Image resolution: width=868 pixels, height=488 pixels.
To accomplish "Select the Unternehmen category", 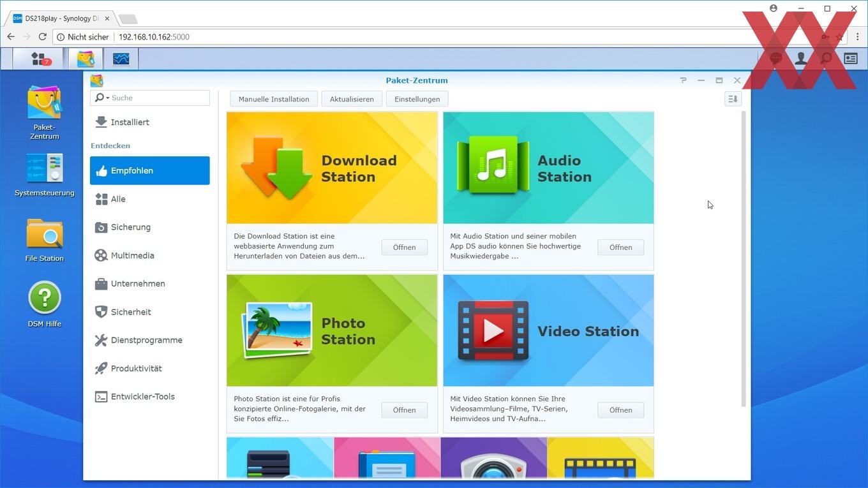I will 149,283.
